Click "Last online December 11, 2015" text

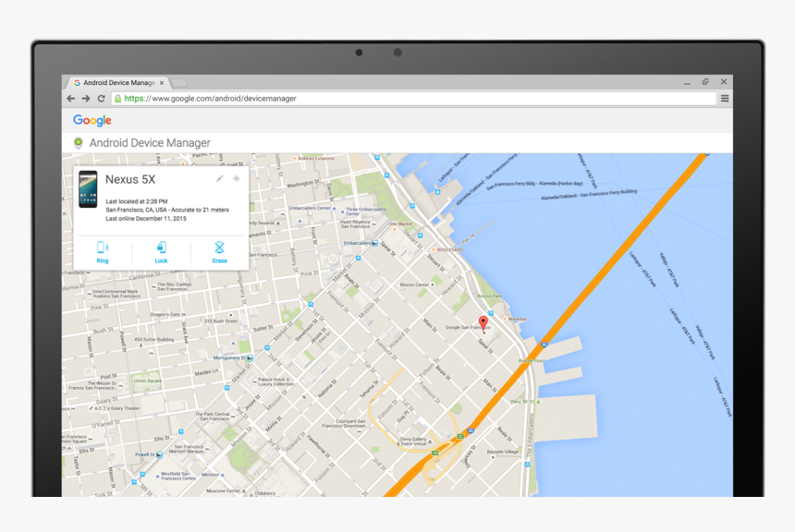[x=146, y=219]
